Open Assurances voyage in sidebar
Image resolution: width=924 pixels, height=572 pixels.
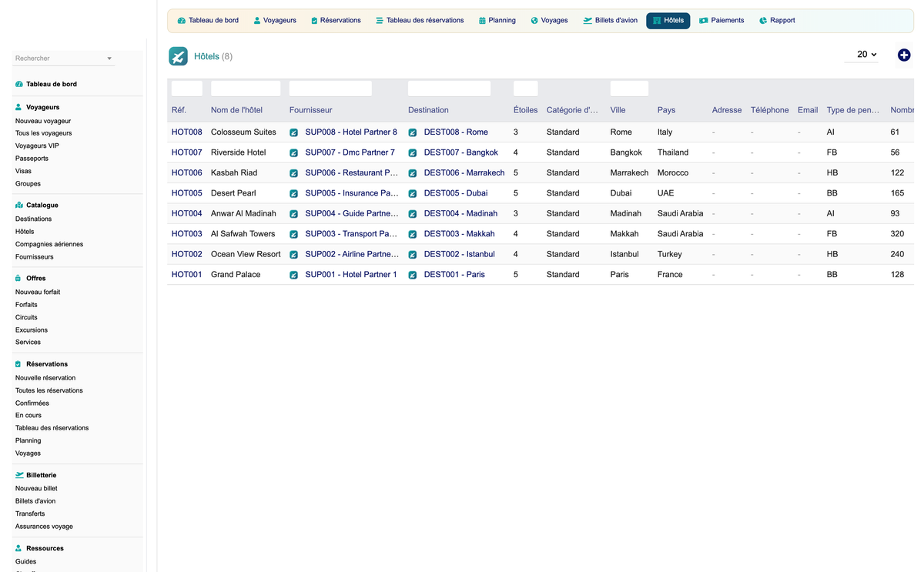[x=44, y=527]
